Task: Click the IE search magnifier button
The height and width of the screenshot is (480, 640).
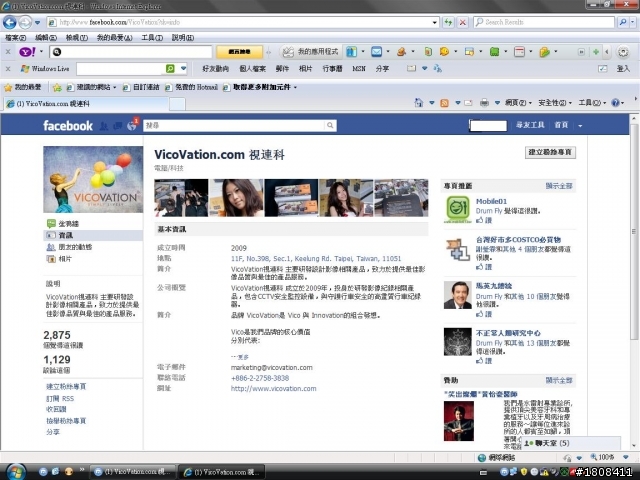Action: (x=622, y=22)
